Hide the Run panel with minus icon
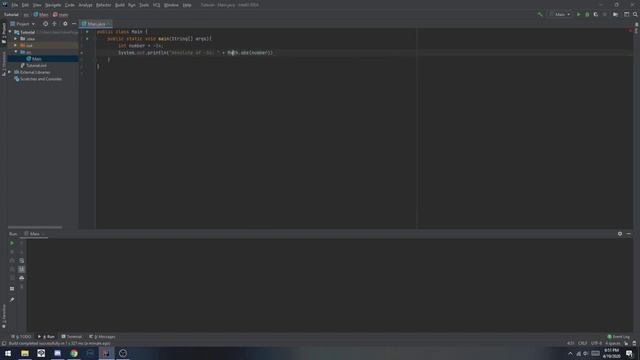The image size is (640, 360). tap(629, 234)
